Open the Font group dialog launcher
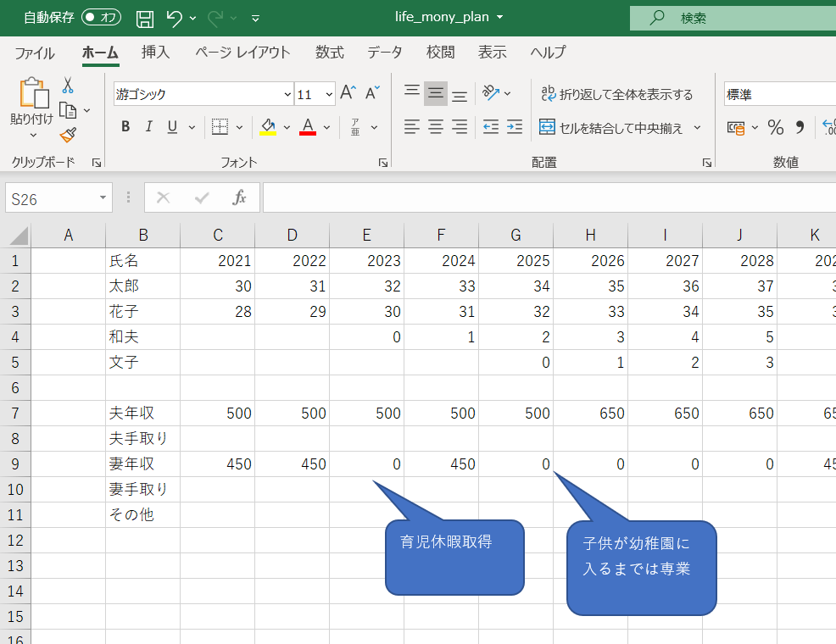Image resolution: width=836 pixels, height=644 pixels. tap(382, 163)
